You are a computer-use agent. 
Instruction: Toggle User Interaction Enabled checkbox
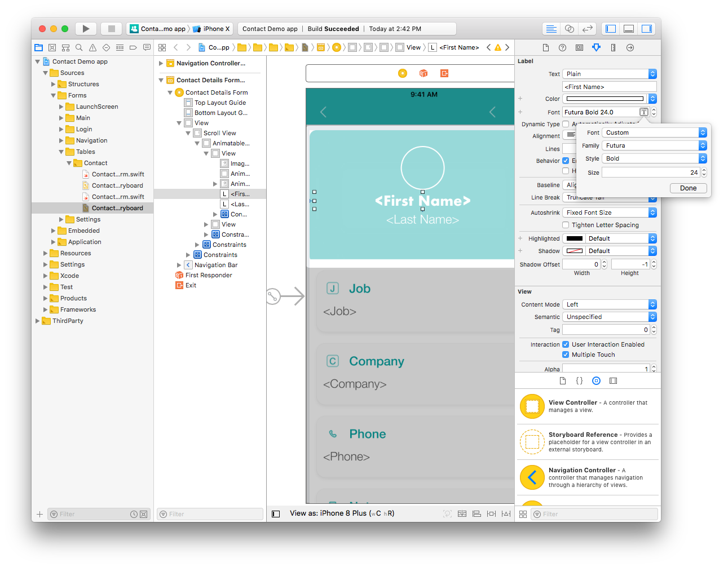tap(566, 344)
